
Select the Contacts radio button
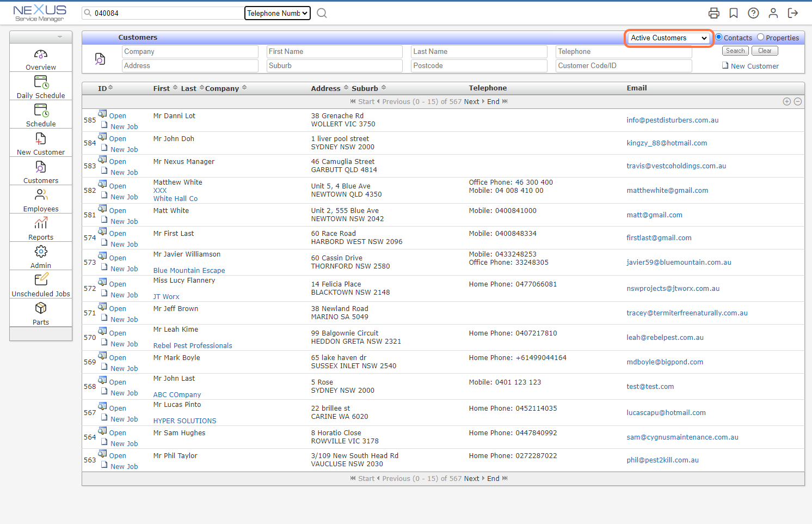pos(719,38)
